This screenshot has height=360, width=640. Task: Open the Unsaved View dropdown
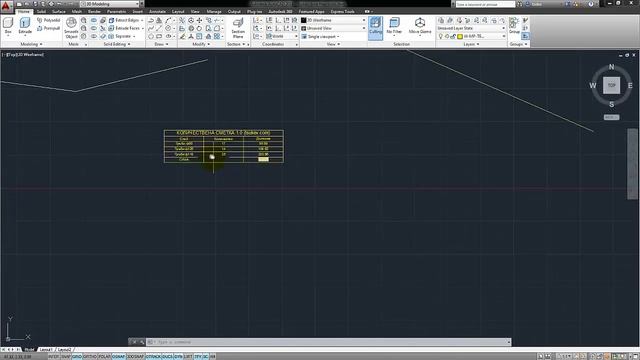[x=333, y=28]
